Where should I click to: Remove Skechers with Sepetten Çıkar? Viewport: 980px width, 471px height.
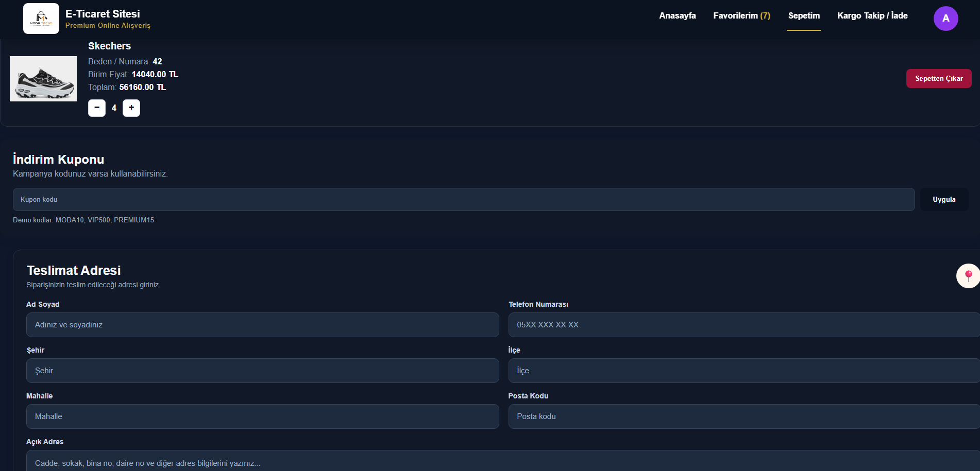pos(939,78)
